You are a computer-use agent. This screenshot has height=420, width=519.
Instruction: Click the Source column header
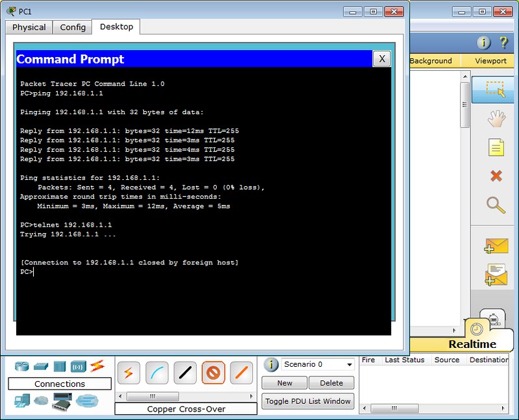pyautogui.click(x=447, y=360)
